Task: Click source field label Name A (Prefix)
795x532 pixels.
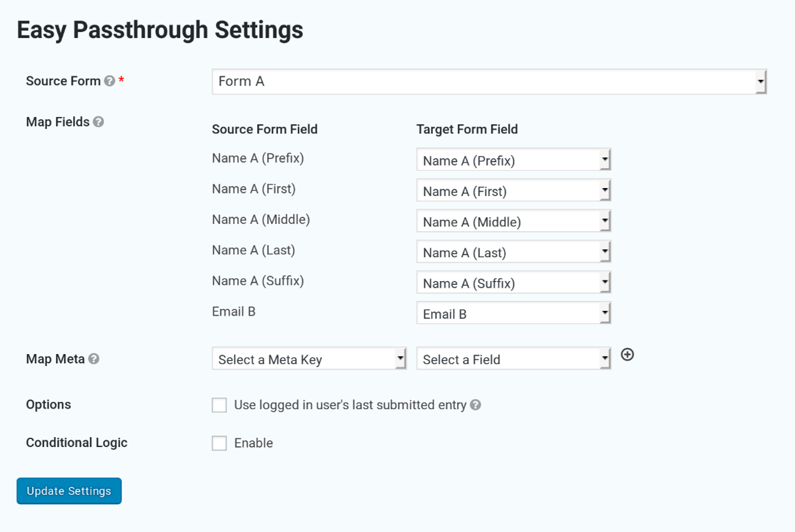Action: point(258,158)
